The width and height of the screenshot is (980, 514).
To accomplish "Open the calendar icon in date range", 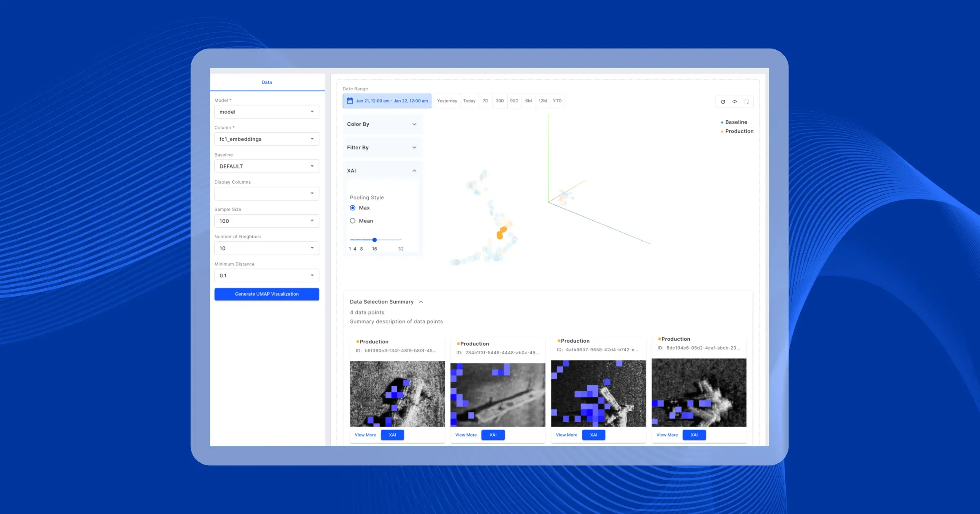I will pos(350,101).
